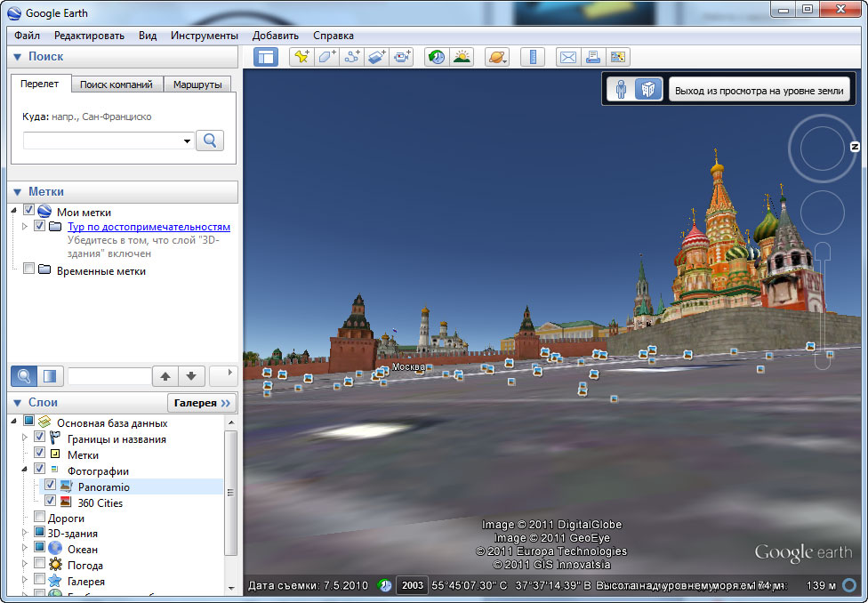
Task: Show sunlight across the landscape
Action: (462, 57)
